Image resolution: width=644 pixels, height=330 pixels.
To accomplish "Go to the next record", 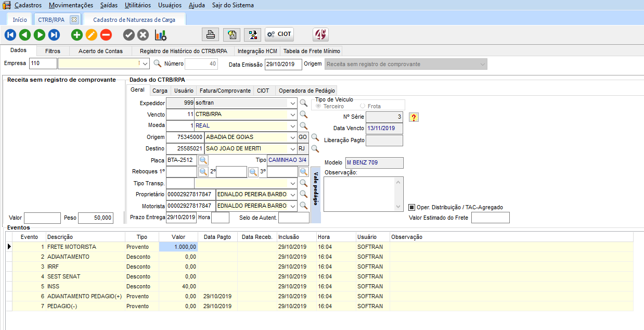I will [40, 35].
